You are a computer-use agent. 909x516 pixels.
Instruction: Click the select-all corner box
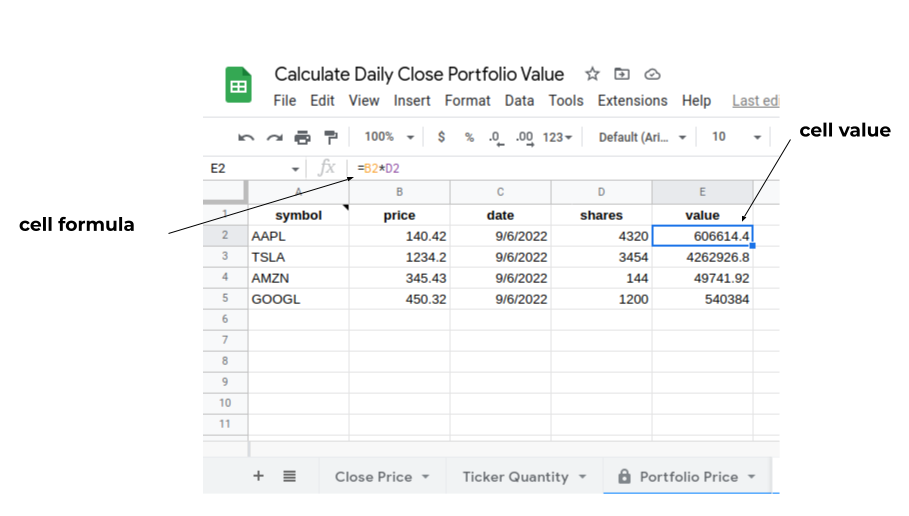pyautogui.click(x=226, y=192)
